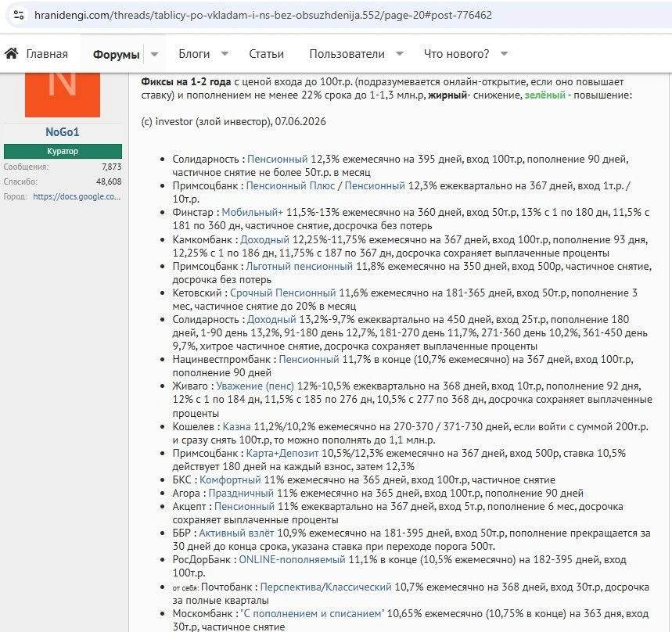Open the docs.google.co... link under Город
The width and height of the screenshot is (672, 632).
(x=77, y=196)
